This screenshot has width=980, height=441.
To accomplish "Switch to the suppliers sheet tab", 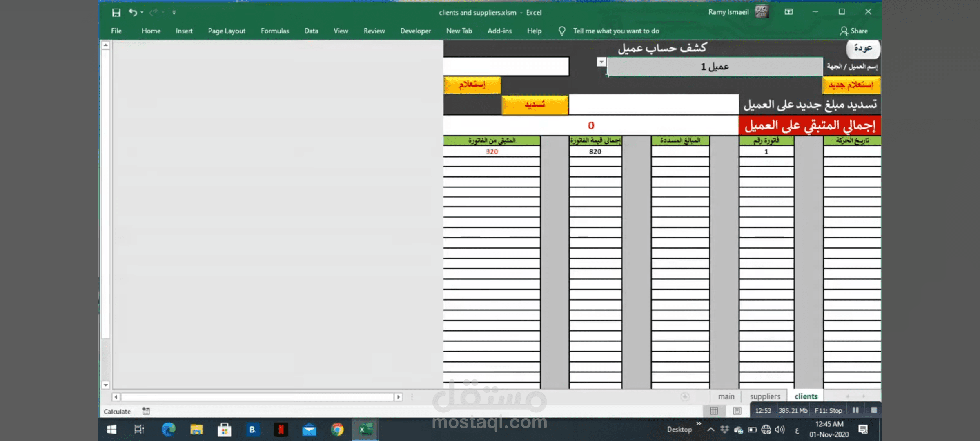I will click(765, 396).
